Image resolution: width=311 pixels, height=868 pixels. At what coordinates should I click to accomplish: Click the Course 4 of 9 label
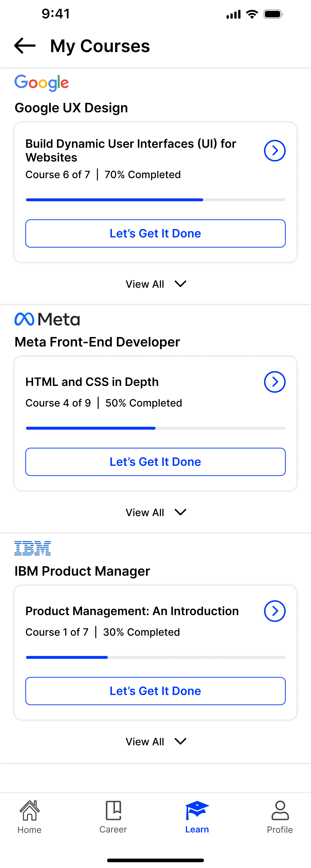pyautogui.click(x=58, y=403)
